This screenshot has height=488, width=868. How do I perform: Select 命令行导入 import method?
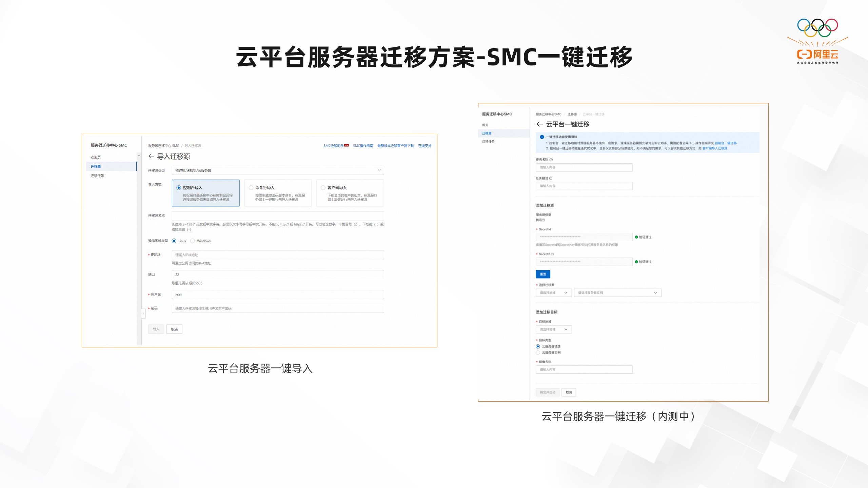click(278, 193)
